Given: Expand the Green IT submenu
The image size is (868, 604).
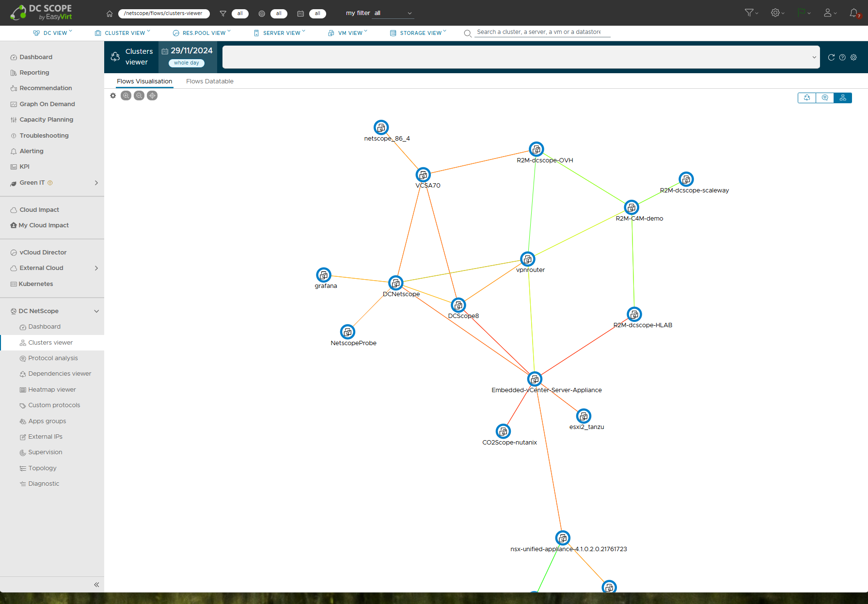Looking at the screenshot, I should click(x=96, y=183).
